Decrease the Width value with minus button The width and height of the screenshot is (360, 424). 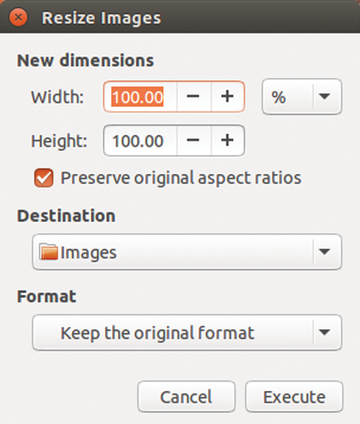(193, 97)
